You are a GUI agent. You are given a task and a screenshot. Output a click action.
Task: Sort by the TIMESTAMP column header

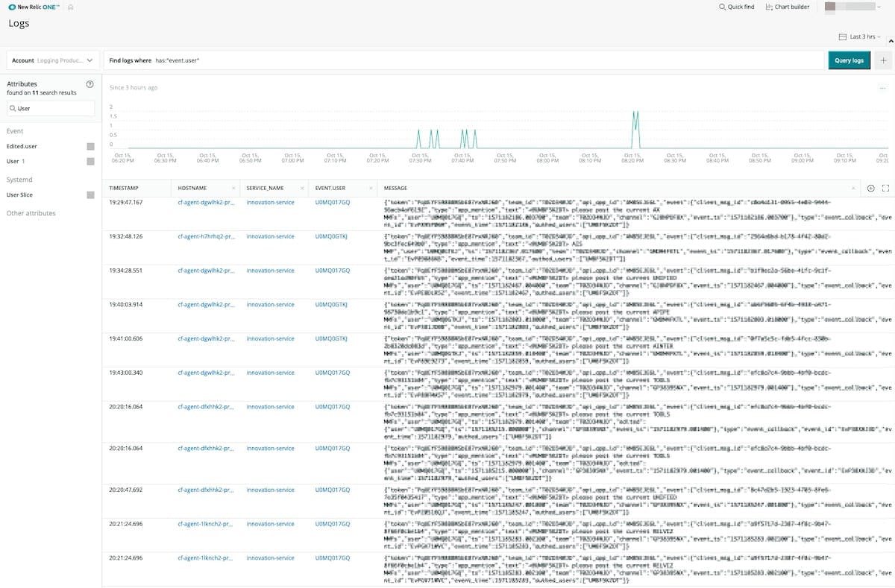[x=124, y=189]
